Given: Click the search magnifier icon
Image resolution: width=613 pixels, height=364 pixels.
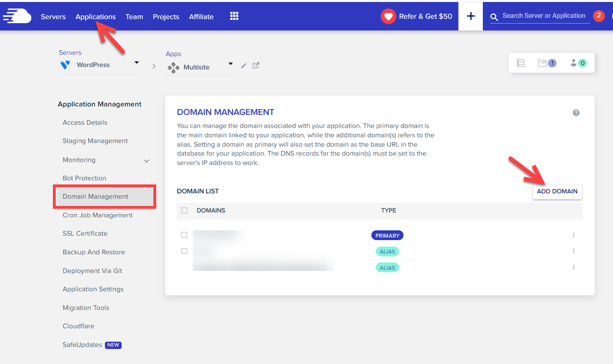Looking at the screenshot, I should (494, 17).
